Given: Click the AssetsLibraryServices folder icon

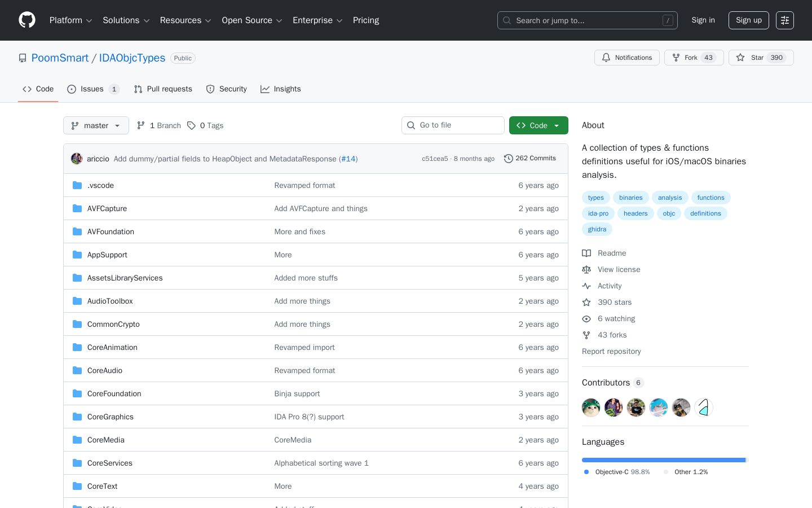Looking at the screenshot, I should (x=77, y=278).
